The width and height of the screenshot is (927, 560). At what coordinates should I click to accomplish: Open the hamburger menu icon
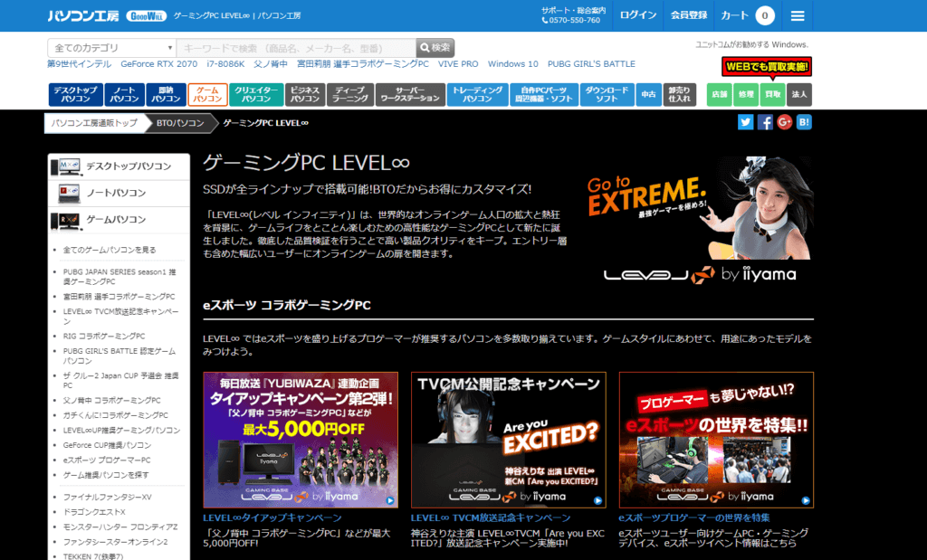[798, 16]
